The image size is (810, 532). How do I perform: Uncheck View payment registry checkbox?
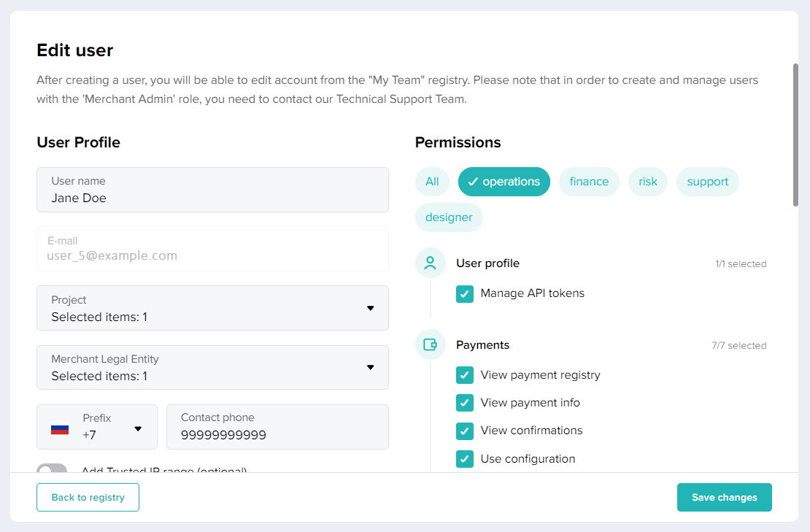(465, 375)
